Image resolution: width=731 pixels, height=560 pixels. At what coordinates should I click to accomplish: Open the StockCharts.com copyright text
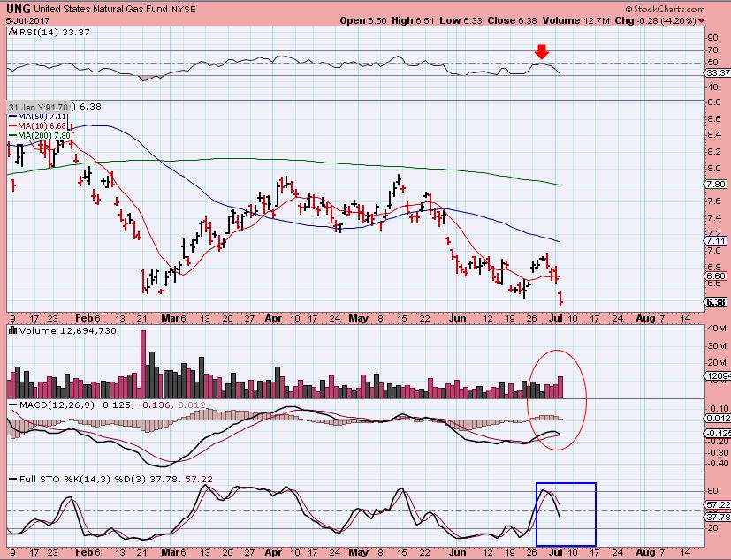pos(666,9)
